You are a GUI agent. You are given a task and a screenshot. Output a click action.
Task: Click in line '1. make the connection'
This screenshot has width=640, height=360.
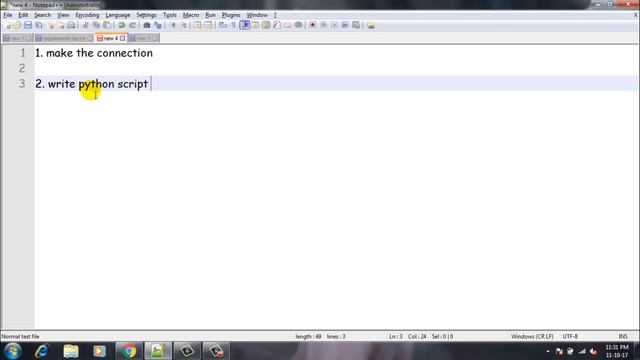pos(94,53)
